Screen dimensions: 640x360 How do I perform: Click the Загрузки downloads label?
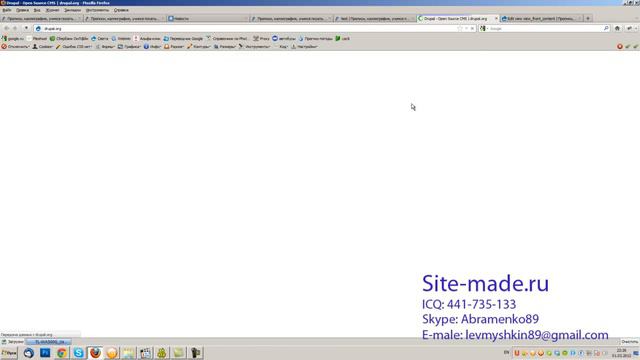pyautogui.click(x=13, y=342)
